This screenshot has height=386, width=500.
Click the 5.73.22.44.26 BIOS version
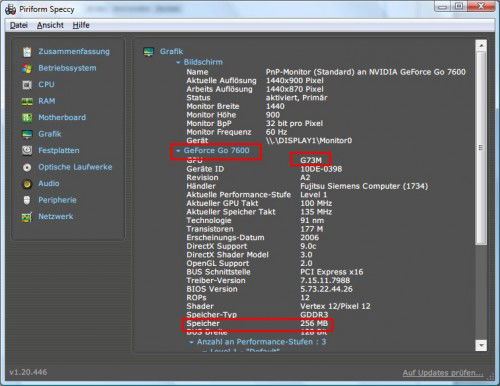326,289
